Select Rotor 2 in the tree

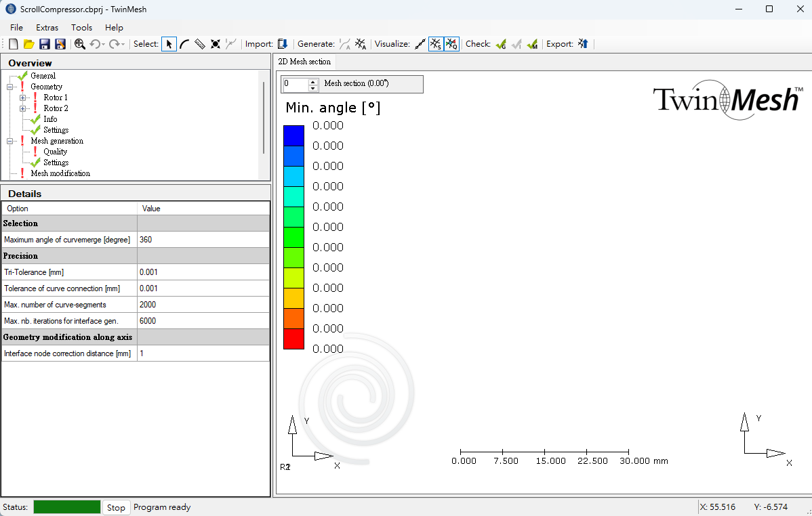pos(56,108)
